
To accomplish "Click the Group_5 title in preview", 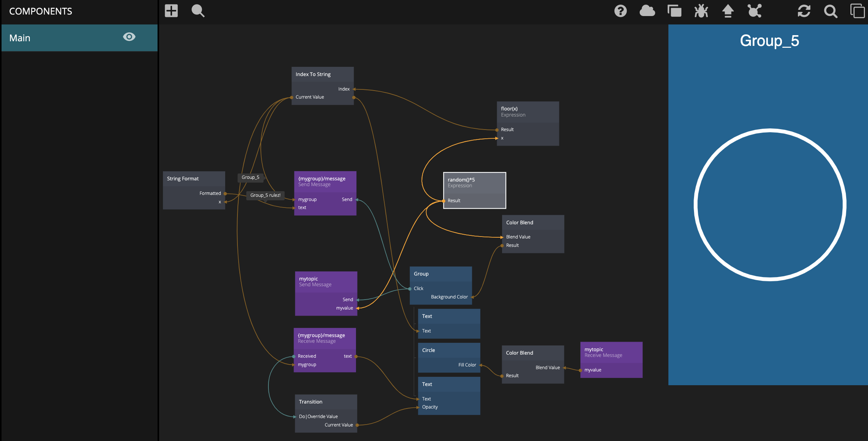I will 769,41.
